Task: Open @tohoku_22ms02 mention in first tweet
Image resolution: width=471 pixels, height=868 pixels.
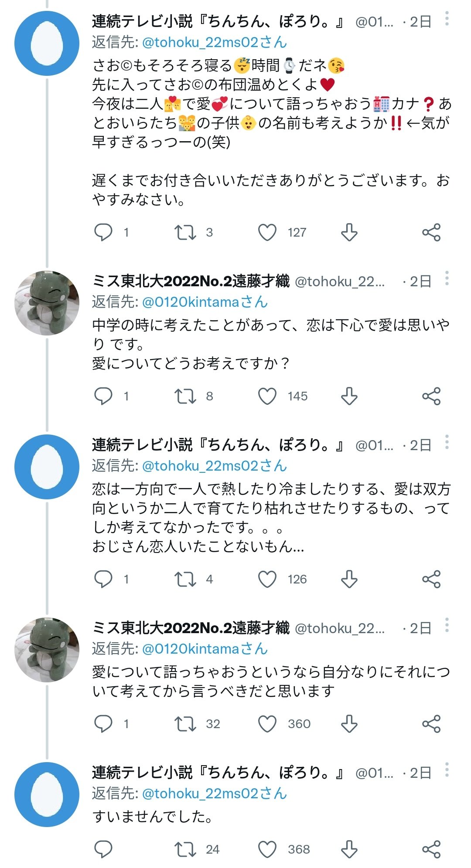Action: click(214, 42)
